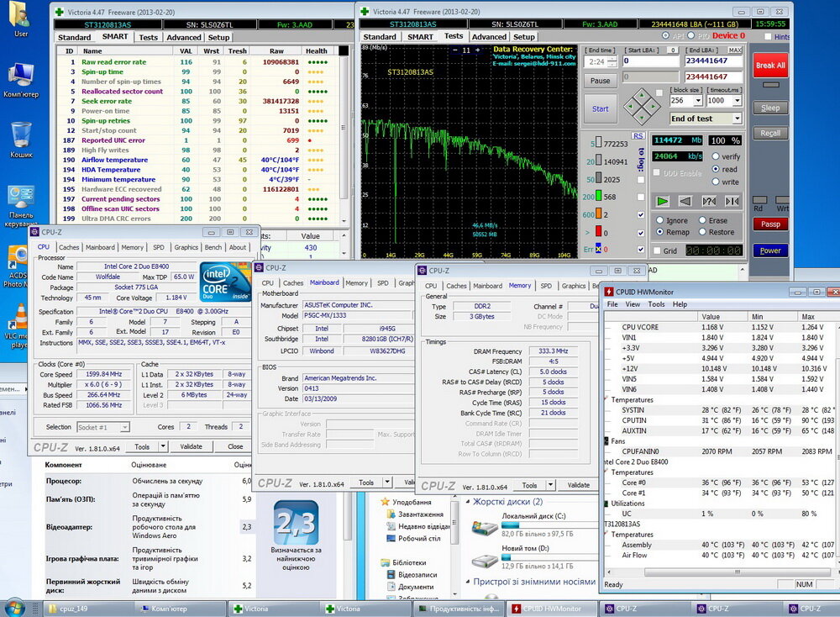Open the block size dropdown
Viewport: 840px width, 617px height.
[696, 100]
